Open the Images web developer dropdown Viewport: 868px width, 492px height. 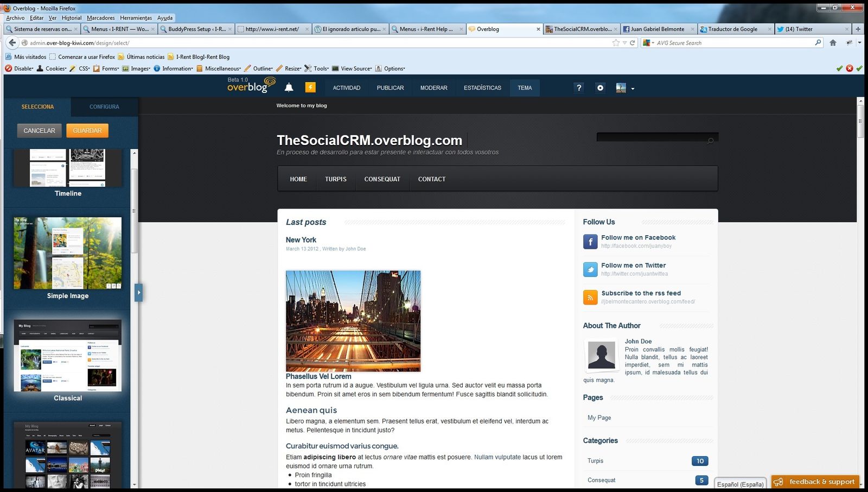[136, 68]
